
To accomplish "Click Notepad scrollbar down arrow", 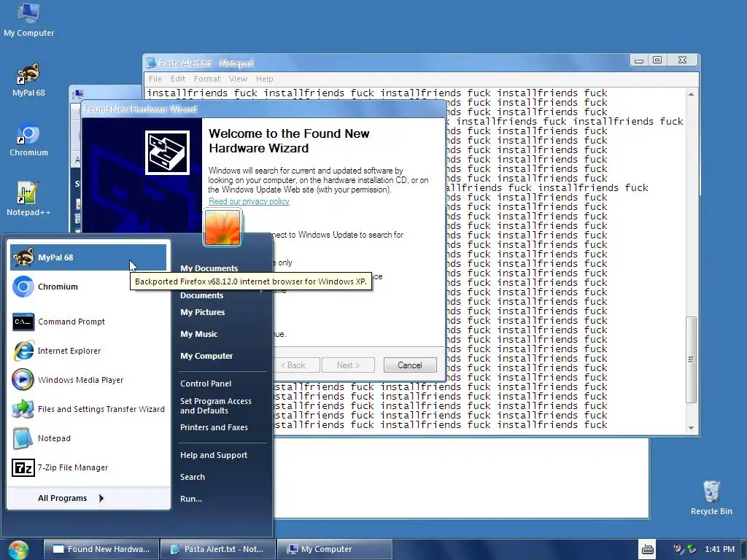I will pyautogui.click(x=691, y=427).
